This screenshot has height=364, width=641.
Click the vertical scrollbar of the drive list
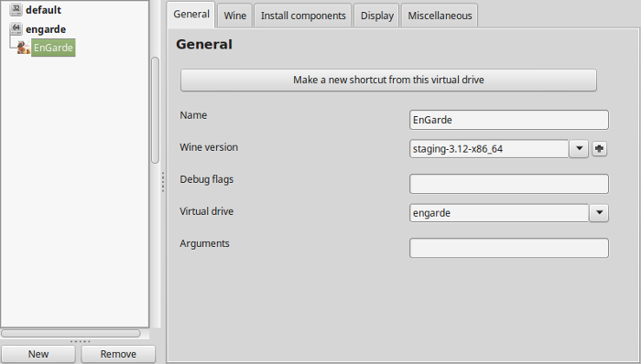click(x=155, y=110)
